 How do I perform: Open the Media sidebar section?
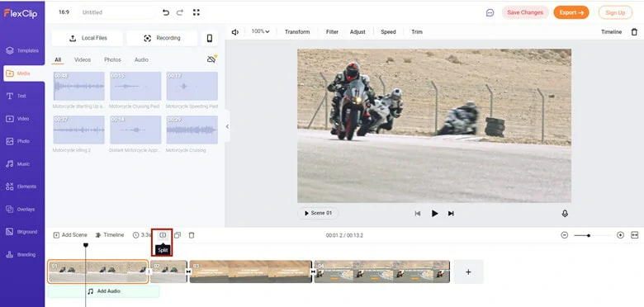click(x=23, y=73)
